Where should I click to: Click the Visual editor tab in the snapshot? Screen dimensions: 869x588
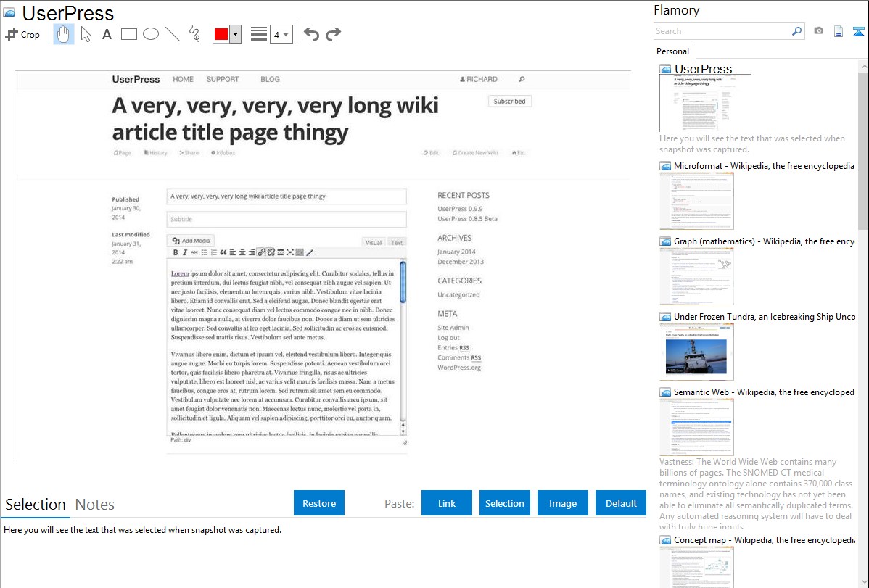pyautogui.click(x=374, y=242)
